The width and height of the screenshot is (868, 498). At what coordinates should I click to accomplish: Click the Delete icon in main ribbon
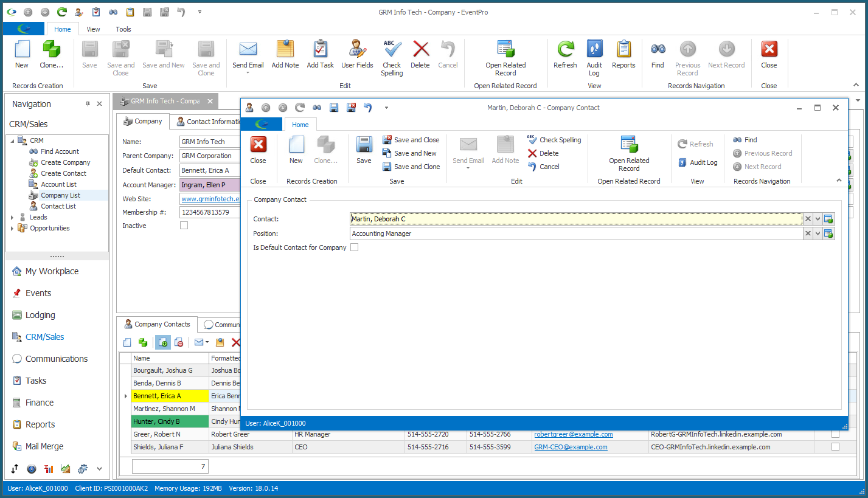420,55
